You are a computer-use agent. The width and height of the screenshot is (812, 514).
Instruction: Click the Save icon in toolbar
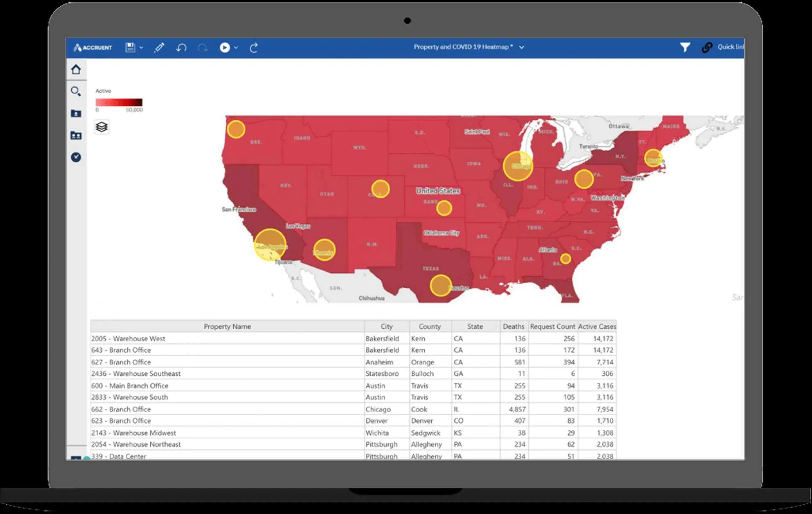130,47
